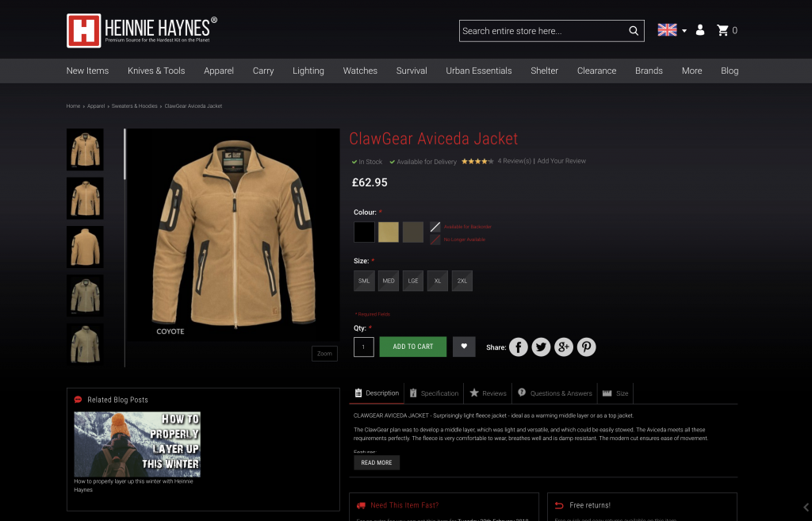The height and width of the screenshot is (521, 812).
Task: Add jacket to wishlist with heart icon
Action: (464, 347)
